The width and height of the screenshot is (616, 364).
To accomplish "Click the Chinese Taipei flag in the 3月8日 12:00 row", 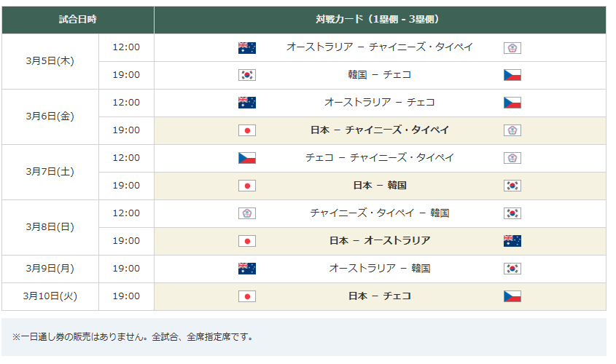I will (247, 213).
